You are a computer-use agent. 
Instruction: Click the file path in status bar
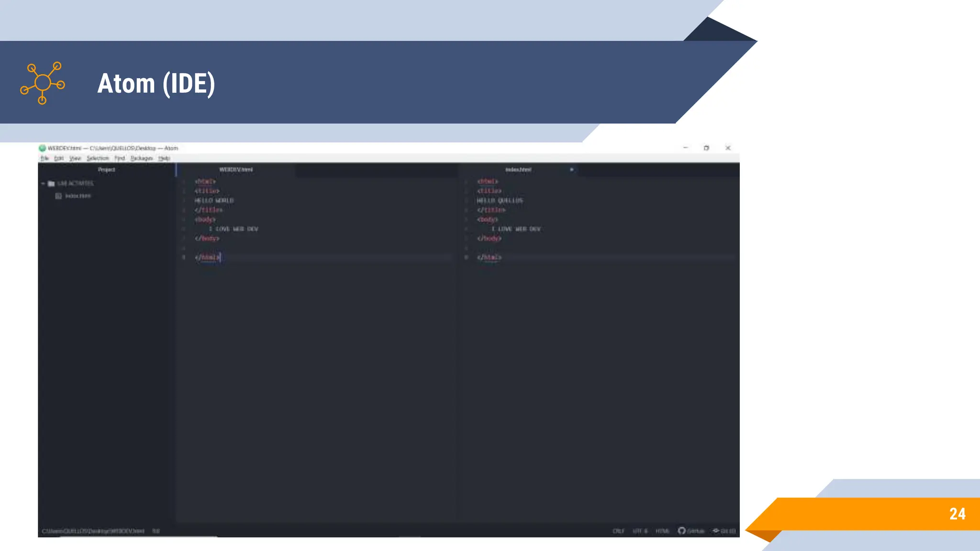(93, 531)
